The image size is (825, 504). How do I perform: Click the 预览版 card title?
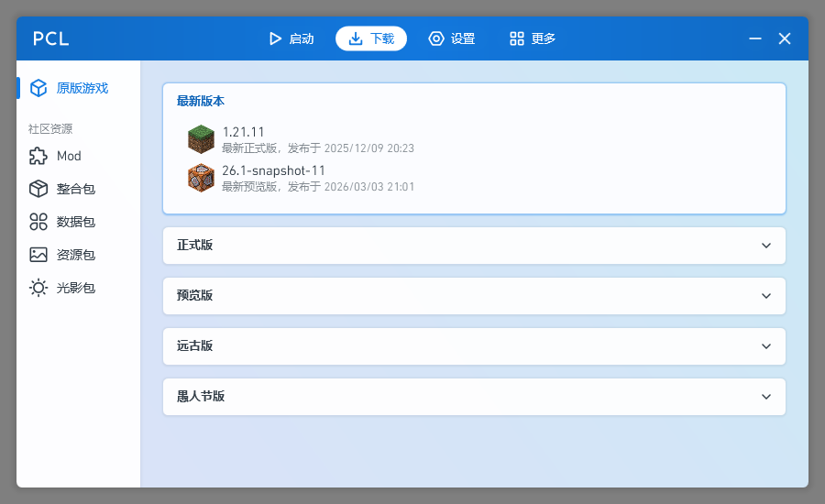click(194, 295)
